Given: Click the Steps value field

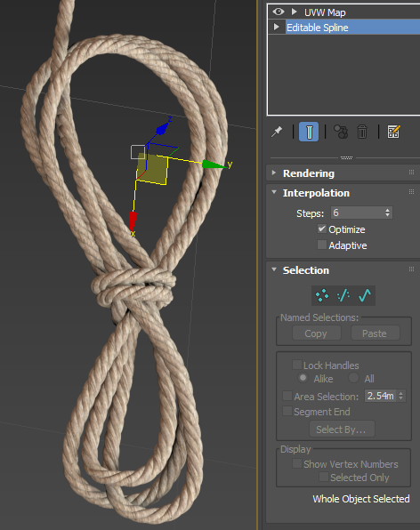Looking at the screenshot, I should [x=357, y=213].
